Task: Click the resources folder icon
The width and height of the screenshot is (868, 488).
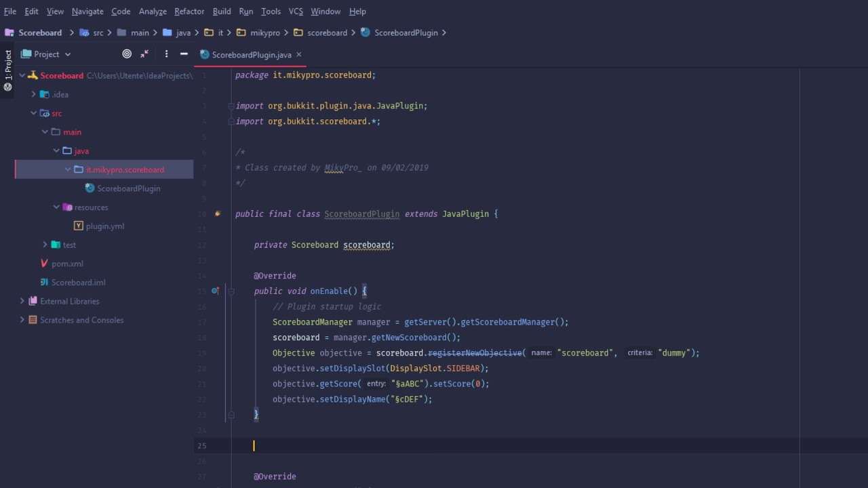Action: coord(67,207)
